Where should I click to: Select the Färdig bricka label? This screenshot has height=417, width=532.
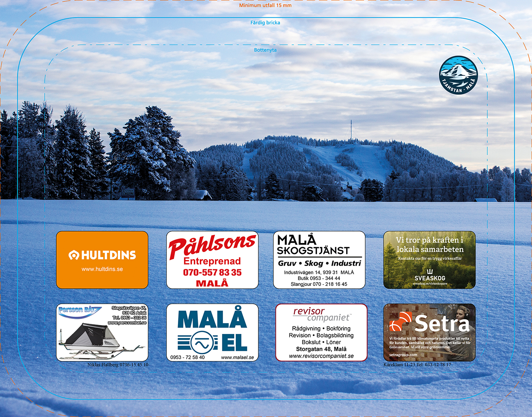pyautogui.click(x=265, y=23)
